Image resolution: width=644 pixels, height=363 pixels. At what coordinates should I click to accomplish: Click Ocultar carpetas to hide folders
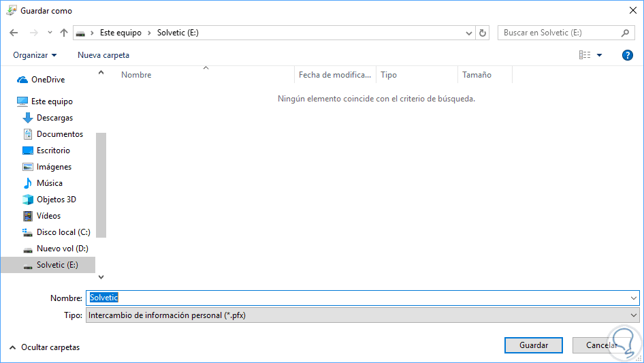click(44, 347)
